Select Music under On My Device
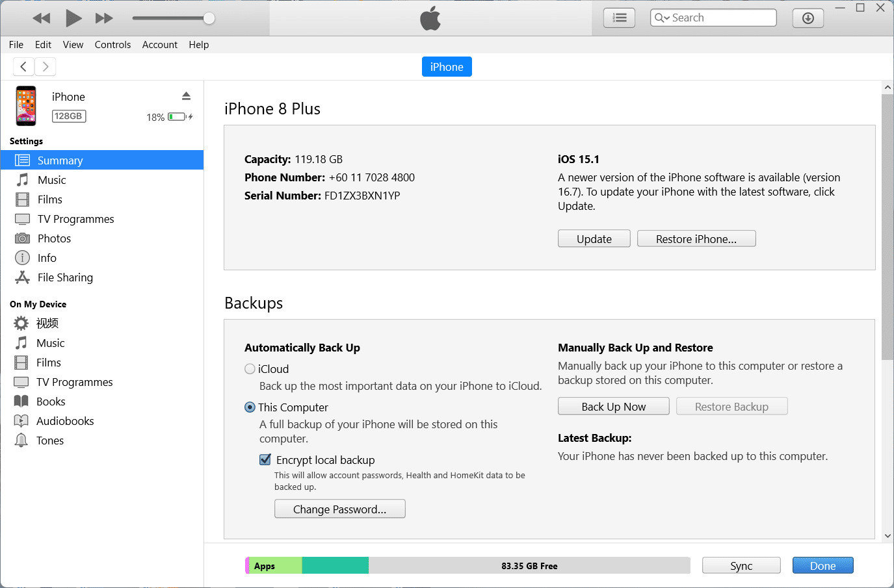The width and height of the screenshot is (894, 588). pos(102,343)
